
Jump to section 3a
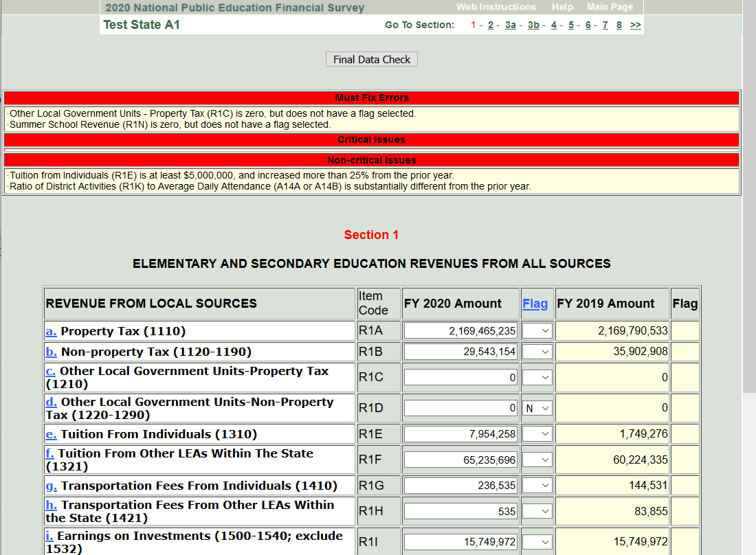(510, 25)
